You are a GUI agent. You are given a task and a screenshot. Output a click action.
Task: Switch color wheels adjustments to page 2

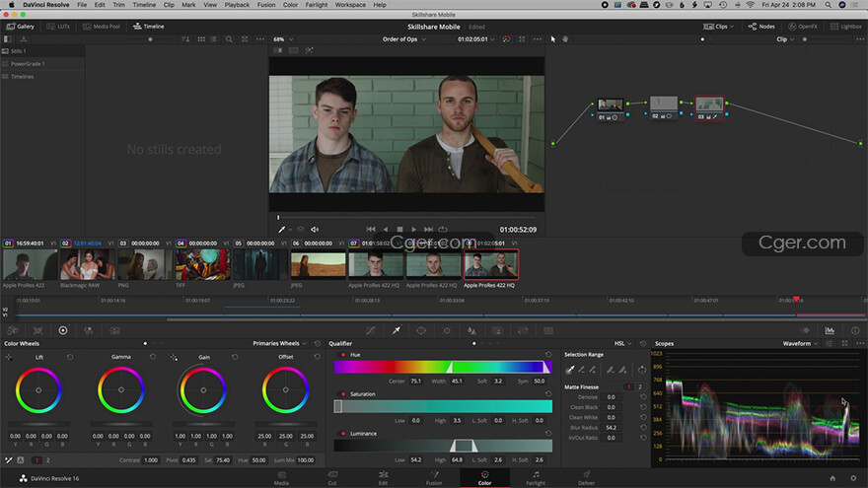click(47, 459)
